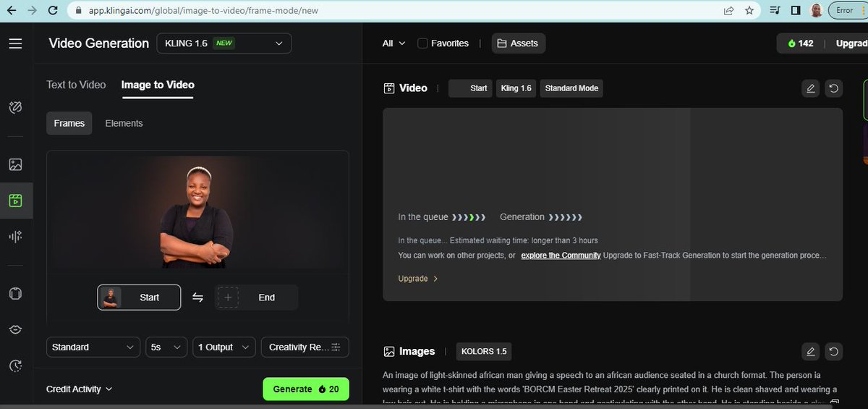The width and height of the screenshot is (868, 409).
Task: Click the browser profile avatar
Action: pos(816,11)
